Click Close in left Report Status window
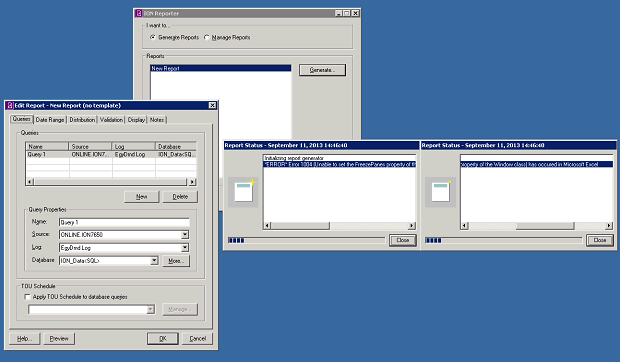The image size is (620, 362). 403,240
